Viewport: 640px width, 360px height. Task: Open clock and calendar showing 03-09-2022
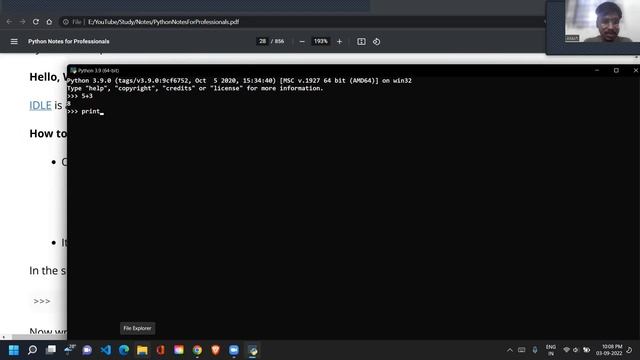pyautogui.click(x=609, y=350)
